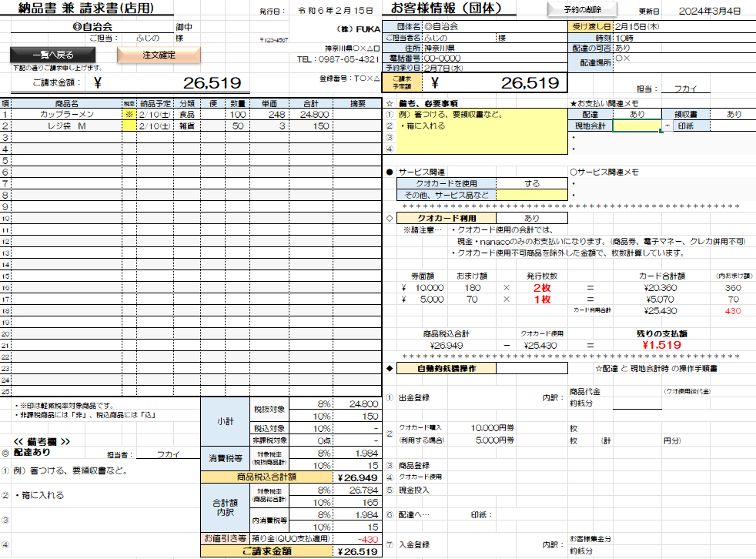Viewport: 756px width, 559px height.
Task: Click the あり value beside 領収書
Action: [734, 114]
